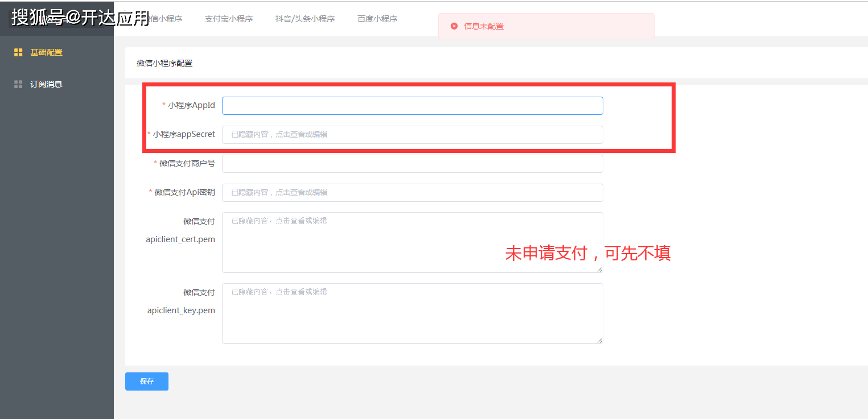The image size is (868, 419).
Task: Click the 微信支付商户号 input field
Action: click(412, 164)
